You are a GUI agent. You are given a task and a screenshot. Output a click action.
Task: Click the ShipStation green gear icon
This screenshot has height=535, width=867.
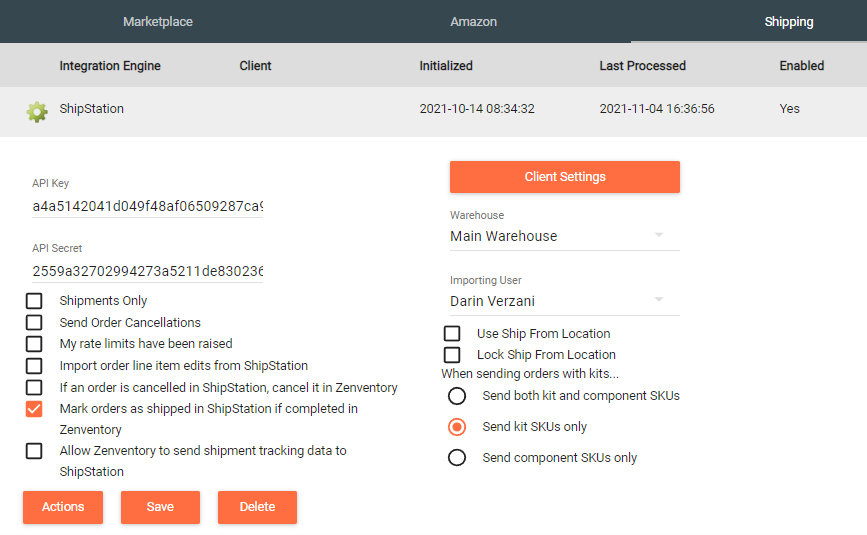tap(37, 112)
